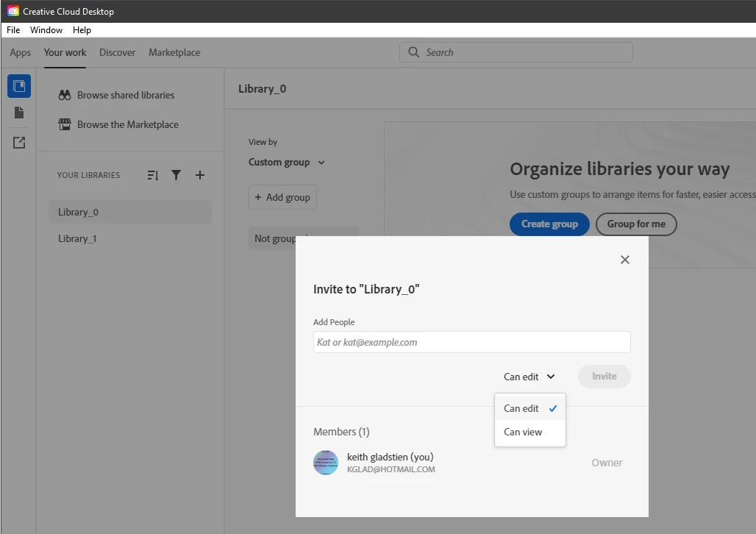This screenshot has width=756, height=534.
Task: Choose the Can edit option in menu
Action: click(530, 408)
